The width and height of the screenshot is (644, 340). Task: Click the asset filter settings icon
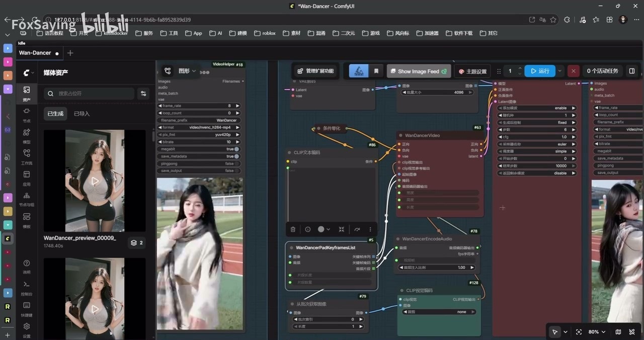click(144, 94)
